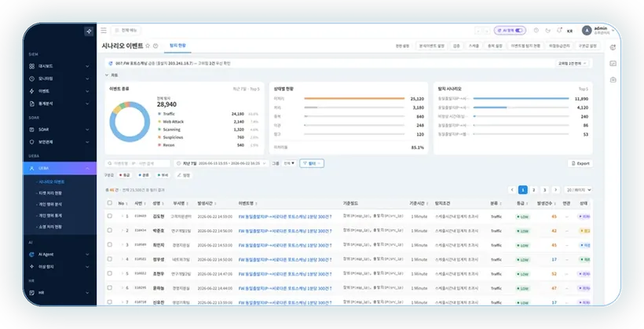Click the star favorite icon beside 시나리오 이벤트
The height and width of the screenshot is (329, 644).
click(x=148, y=46)
